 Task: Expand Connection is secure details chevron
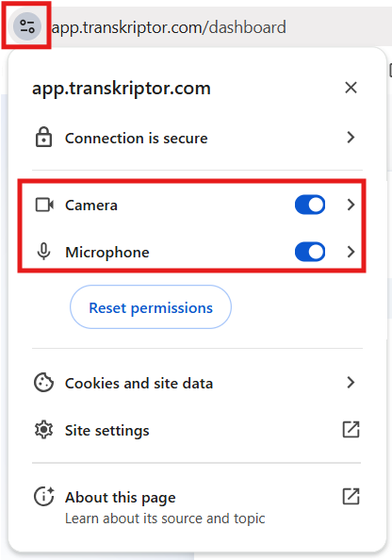[351, 137]
